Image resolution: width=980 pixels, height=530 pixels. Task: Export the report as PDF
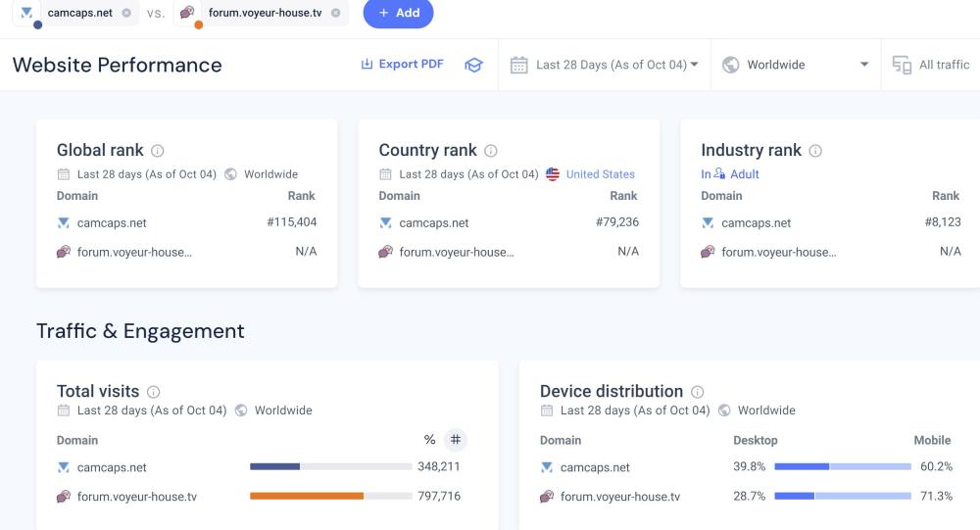[402, 65]
